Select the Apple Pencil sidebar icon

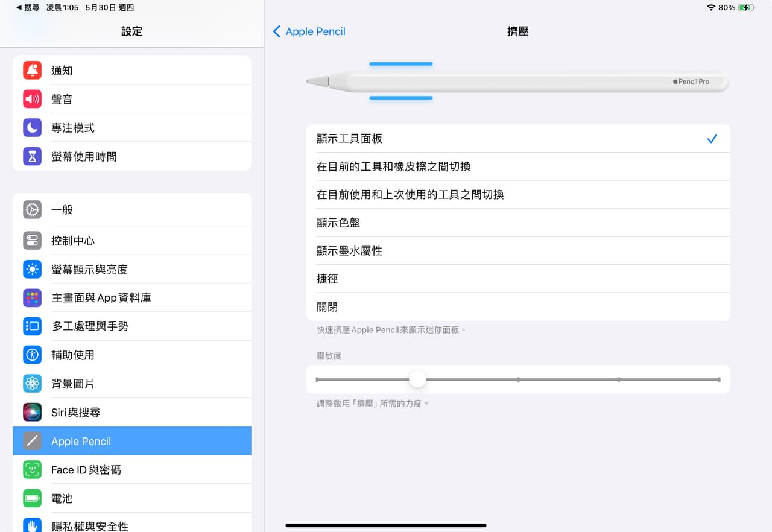32,441
